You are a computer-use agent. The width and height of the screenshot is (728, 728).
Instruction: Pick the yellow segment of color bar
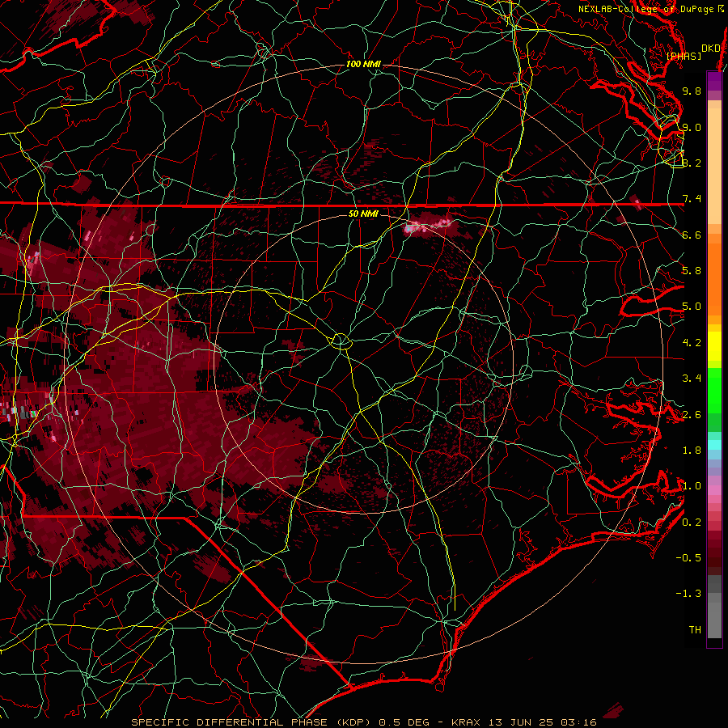pos(714,346)
